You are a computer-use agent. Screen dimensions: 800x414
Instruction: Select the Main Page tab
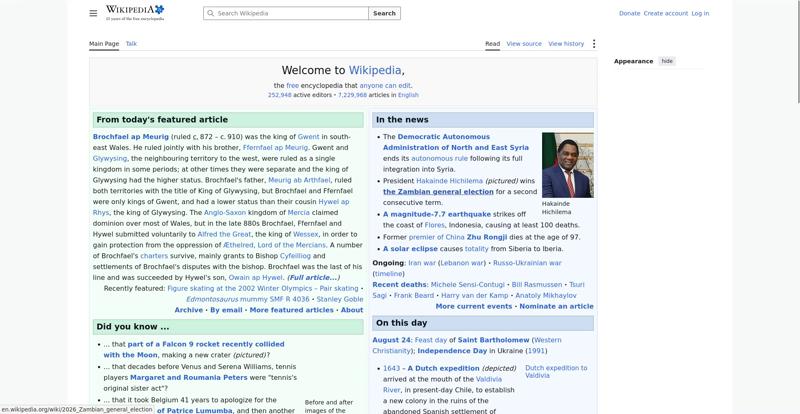[x=104, y=44]
